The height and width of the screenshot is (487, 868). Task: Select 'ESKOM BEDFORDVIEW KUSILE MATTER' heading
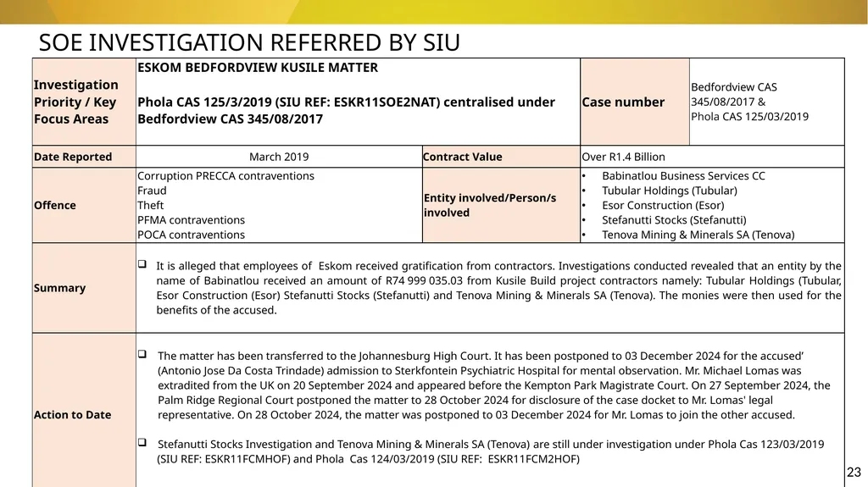point(258,68)
